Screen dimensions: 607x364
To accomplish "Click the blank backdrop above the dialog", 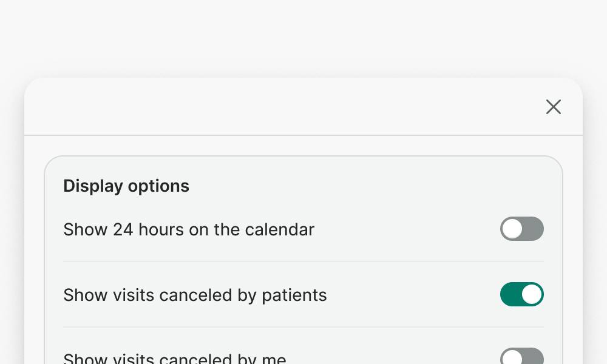I will point(303,36).
